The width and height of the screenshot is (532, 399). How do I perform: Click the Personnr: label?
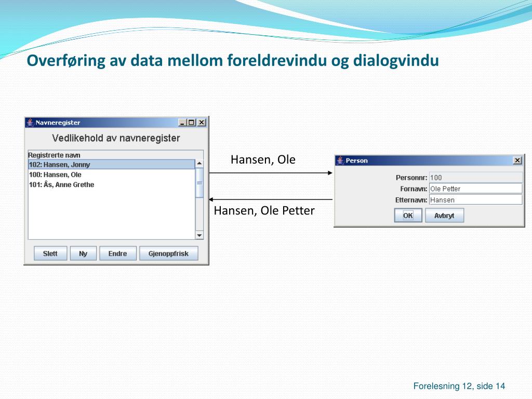[411, 178]
